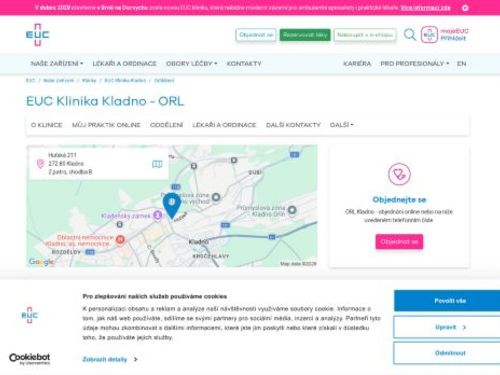Click Objednat se button in header

pos(256,35)
